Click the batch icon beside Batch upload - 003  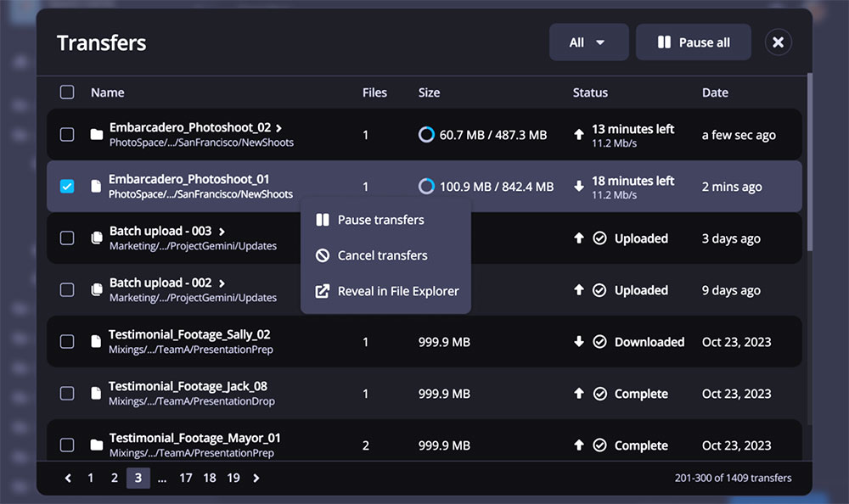(x=97, y=238)
